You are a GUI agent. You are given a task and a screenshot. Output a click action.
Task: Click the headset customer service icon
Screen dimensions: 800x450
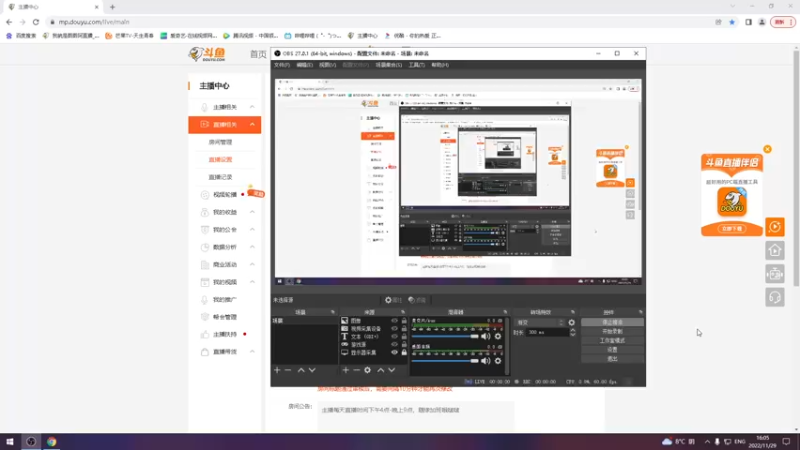[774, 297]
